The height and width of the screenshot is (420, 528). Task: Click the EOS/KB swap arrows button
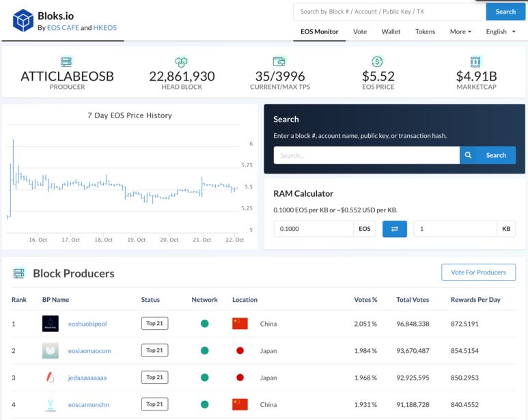click(395, 229)
